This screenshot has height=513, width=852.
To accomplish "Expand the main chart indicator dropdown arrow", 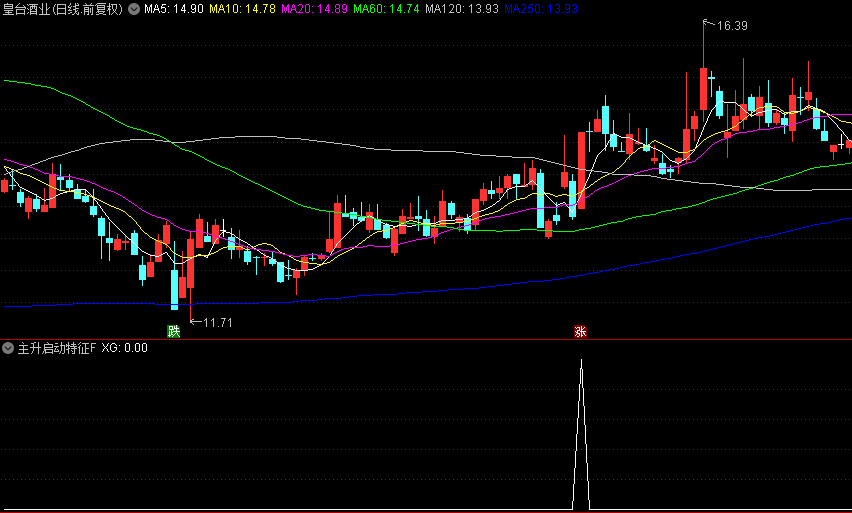I will pos(134,9).
